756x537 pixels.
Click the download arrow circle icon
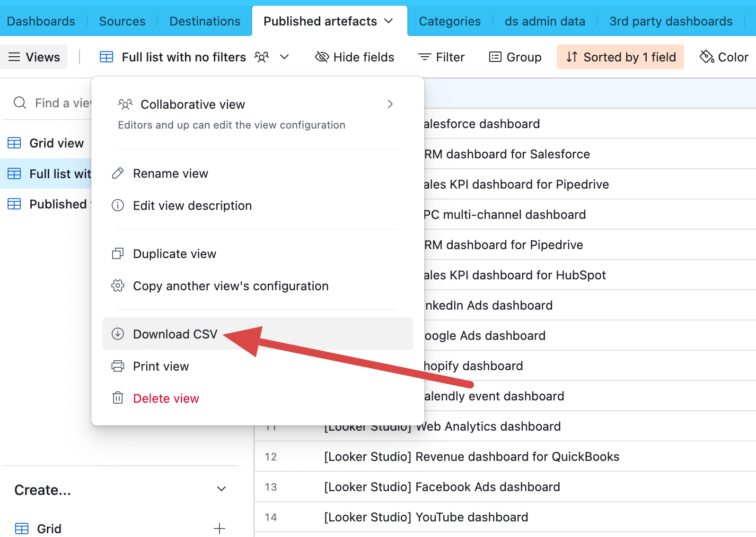pos(117,334)
